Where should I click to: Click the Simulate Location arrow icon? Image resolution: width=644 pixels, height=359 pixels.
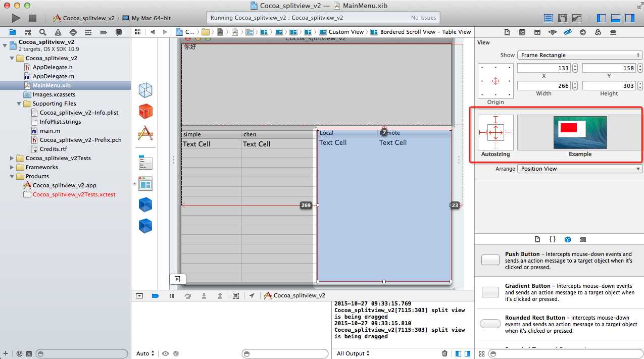click(x=252, y=296)
